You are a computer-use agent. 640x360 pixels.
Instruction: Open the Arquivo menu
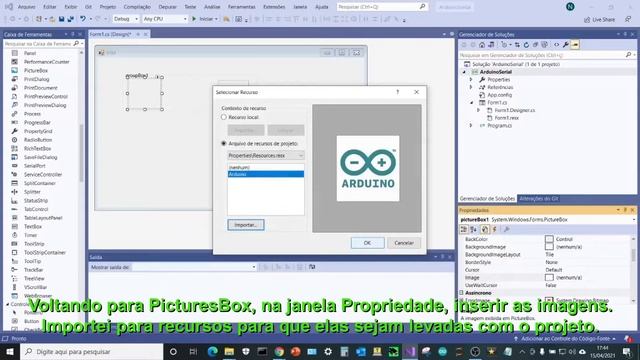click(27, 7)
